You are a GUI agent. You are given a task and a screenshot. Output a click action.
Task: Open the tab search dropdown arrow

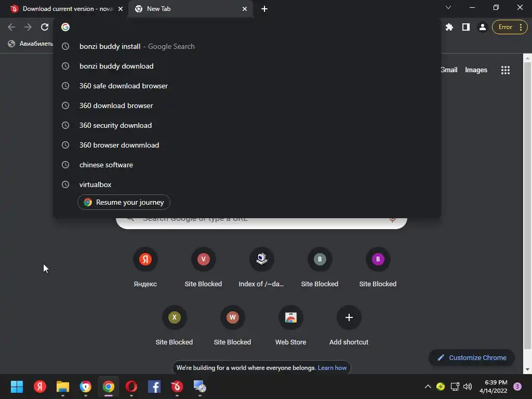tap(448, 7)
